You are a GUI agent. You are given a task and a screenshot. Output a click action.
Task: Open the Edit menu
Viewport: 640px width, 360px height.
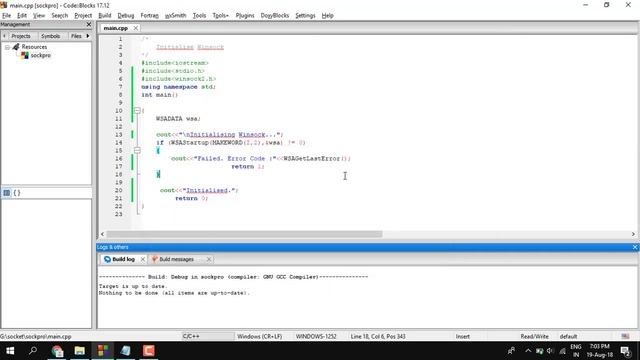tap(22, 16)
